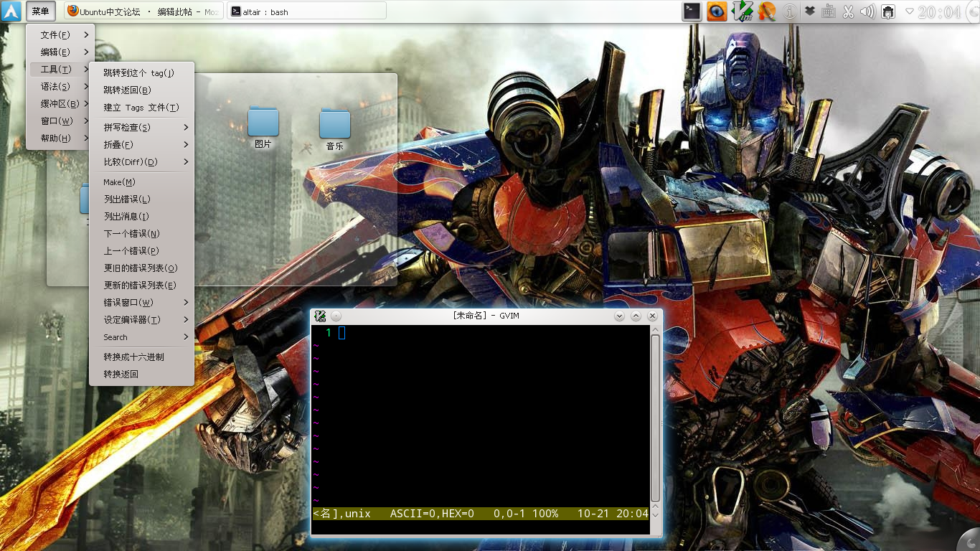
Task: Maximize the GVIM window
Action: point(636,316)
